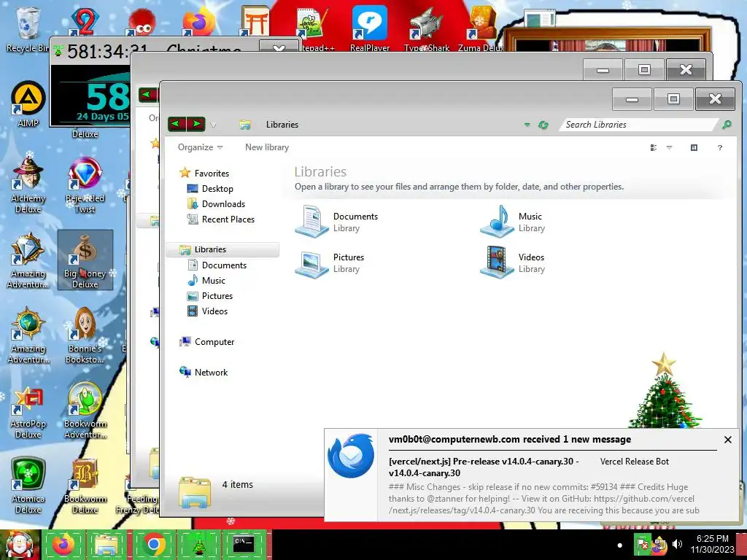Click the Search Libraries input field
Screen dimensions: 747x560
point(638,125)
